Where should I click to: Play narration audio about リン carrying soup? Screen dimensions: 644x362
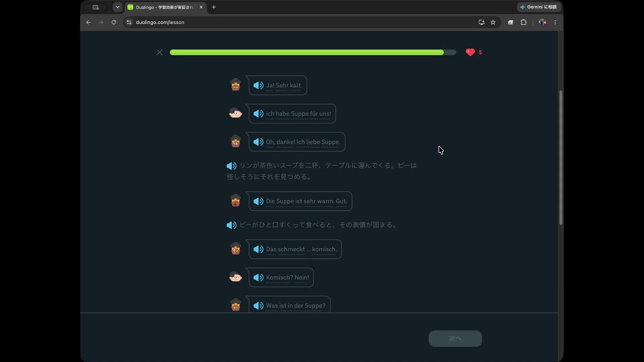[231, 165]
